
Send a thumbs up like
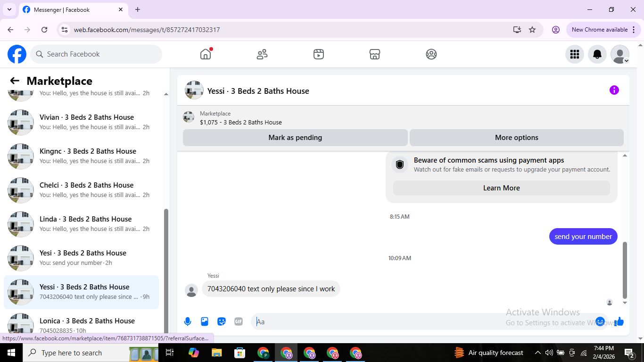pyautogui.click(x=619, y=321)
